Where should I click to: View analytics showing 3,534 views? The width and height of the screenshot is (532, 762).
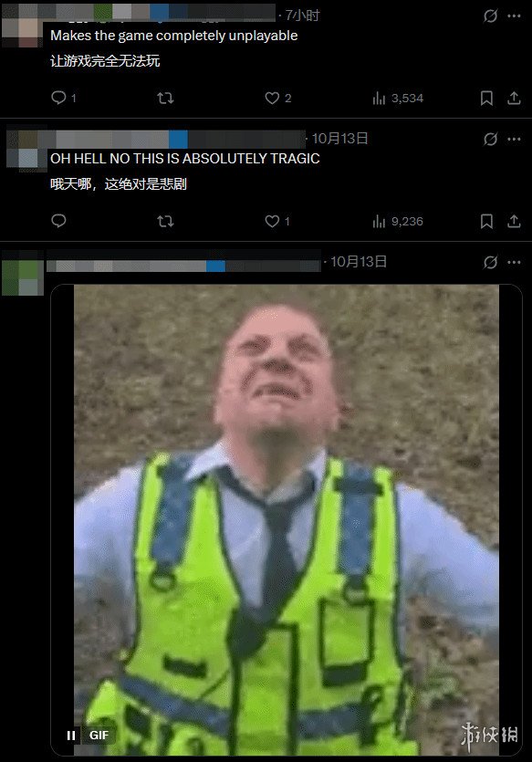[x=379, y=99]
